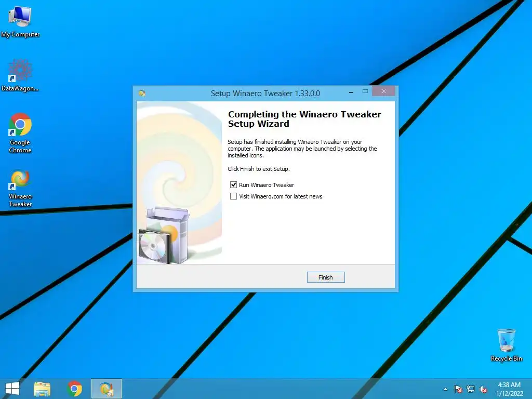Click the Finish button in setup wizard
Screen dimensions: 532x399
coord(326,277)
